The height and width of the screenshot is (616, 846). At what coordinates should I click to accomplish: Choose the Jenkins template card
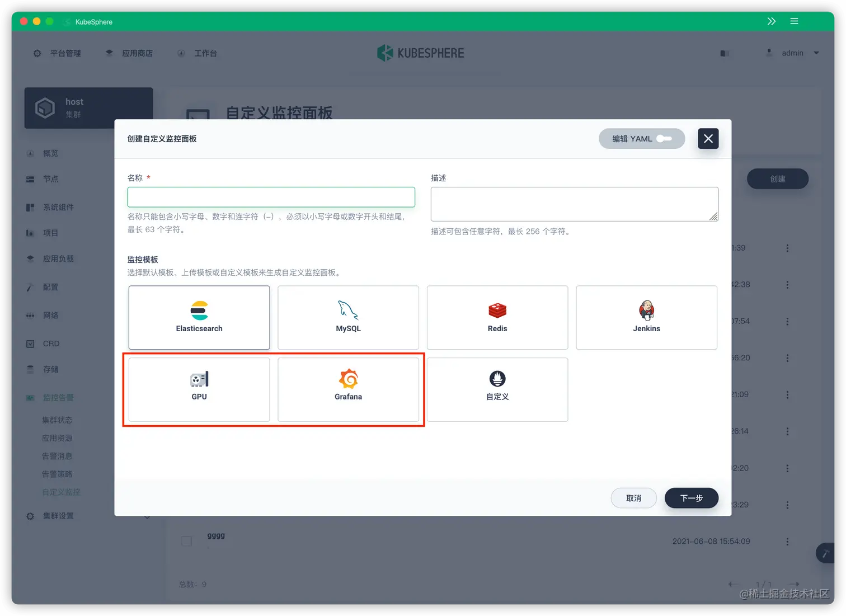click(x=646, y=318)
